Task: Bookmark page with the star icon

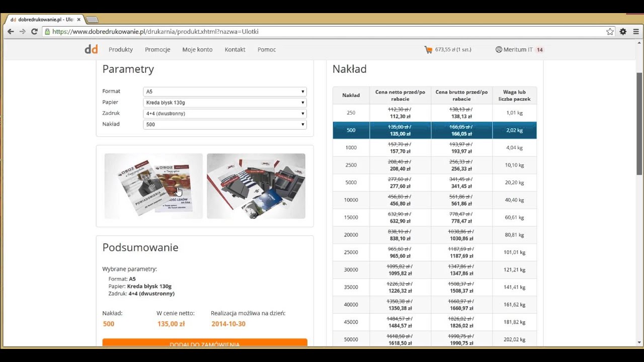Action: (610, 31)
